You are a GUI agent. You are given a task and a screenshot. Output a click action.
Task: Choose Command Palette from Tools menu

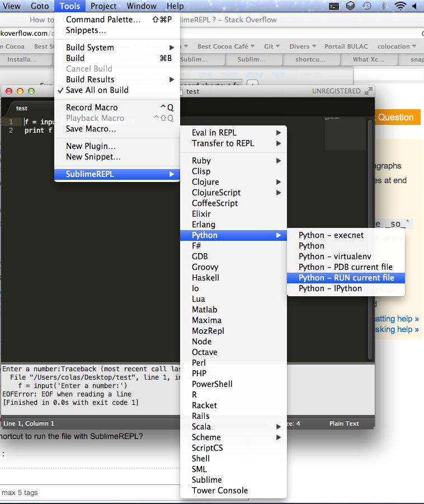(x=117, y=19)
